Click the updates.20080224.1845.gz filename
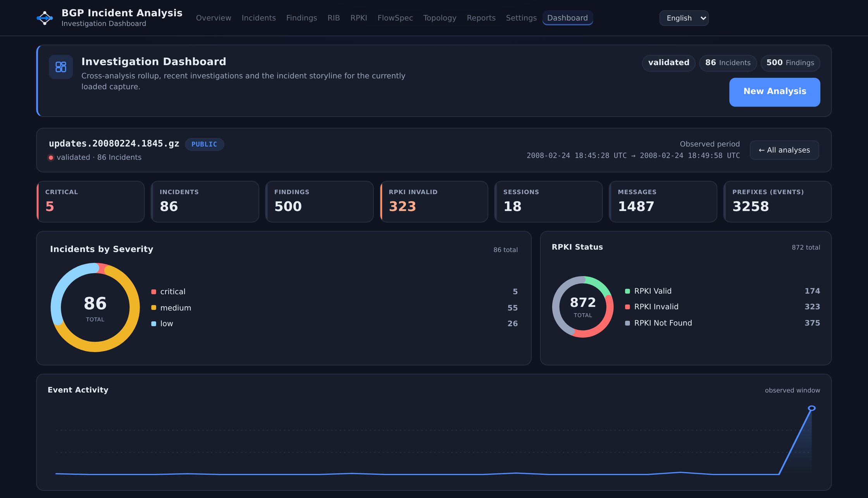 click(x=114, y=144)
